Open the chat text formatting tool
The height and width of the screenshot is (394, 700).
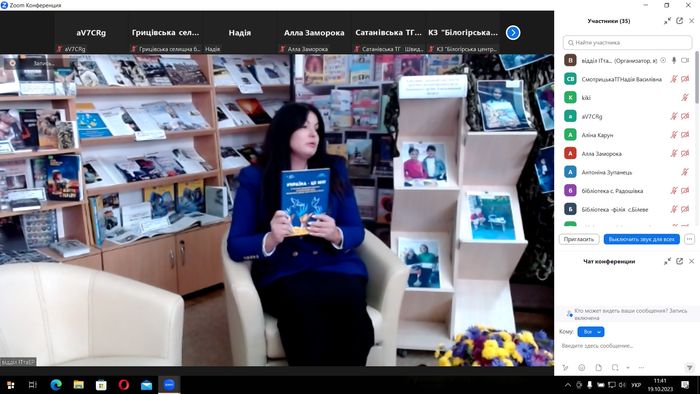click(565, 368)
